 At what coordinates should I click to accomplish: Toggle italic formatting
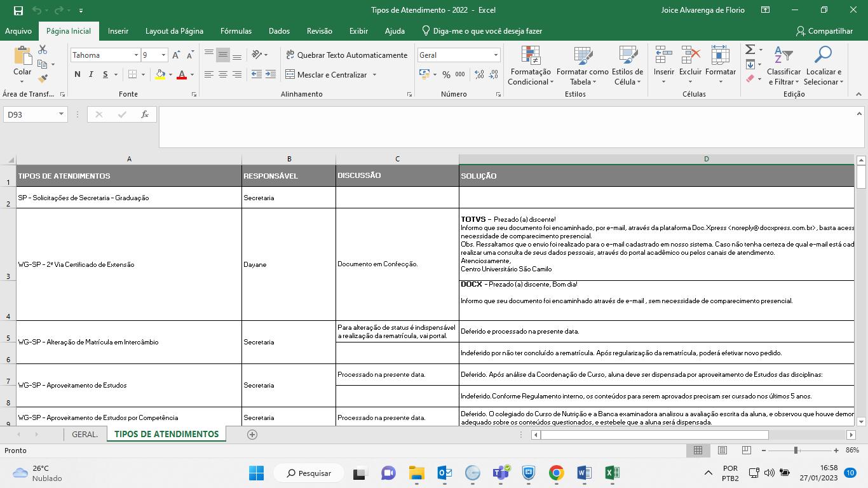pyautogui.click(x=91, y=74)
